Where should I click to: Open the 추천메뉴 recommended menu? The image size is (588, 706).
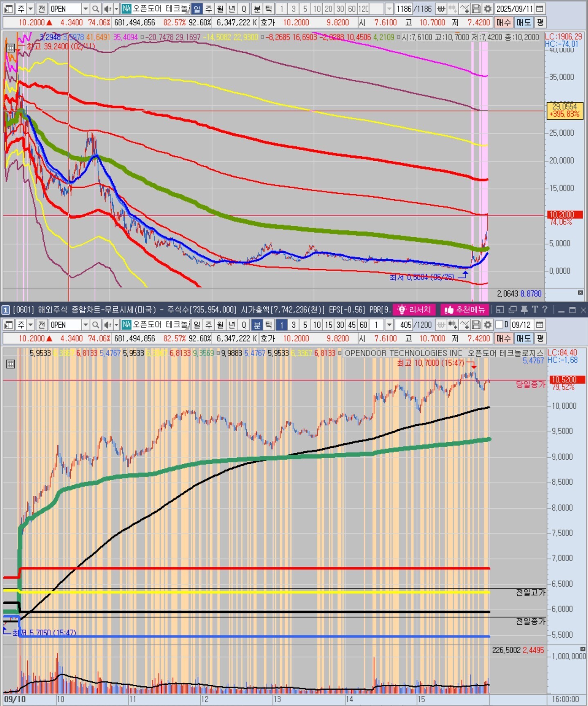465,310
